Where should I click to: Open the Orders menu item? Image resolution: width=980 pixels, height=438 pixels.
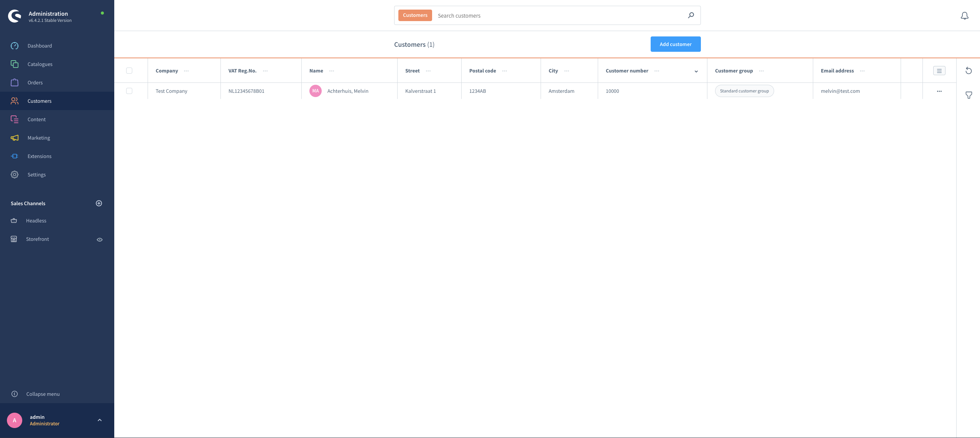35,82
